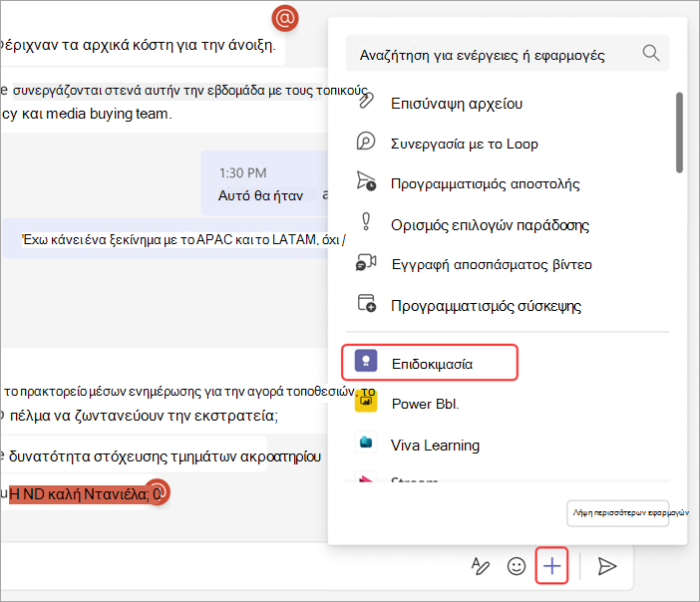This screenshot has height=602, width=700.
Task: Click message about ζωντανεύουν την εκστρατεία
Action: click(144, 416)
